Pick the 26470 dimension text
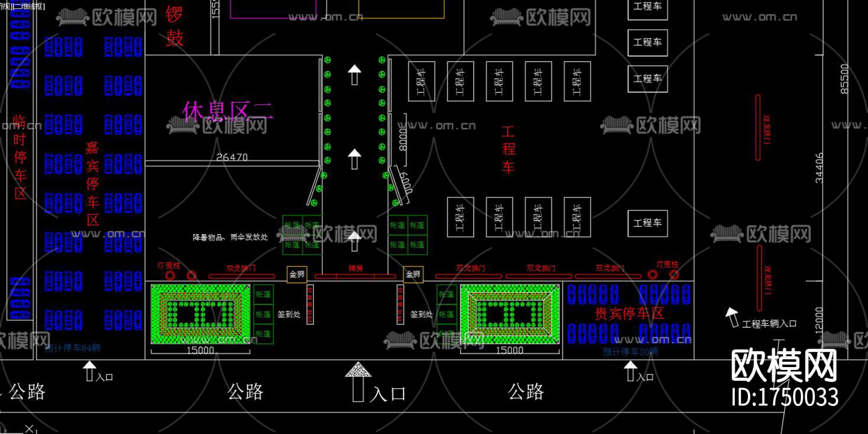The width and height of the screenshot is (868, 434). (232, 157)
